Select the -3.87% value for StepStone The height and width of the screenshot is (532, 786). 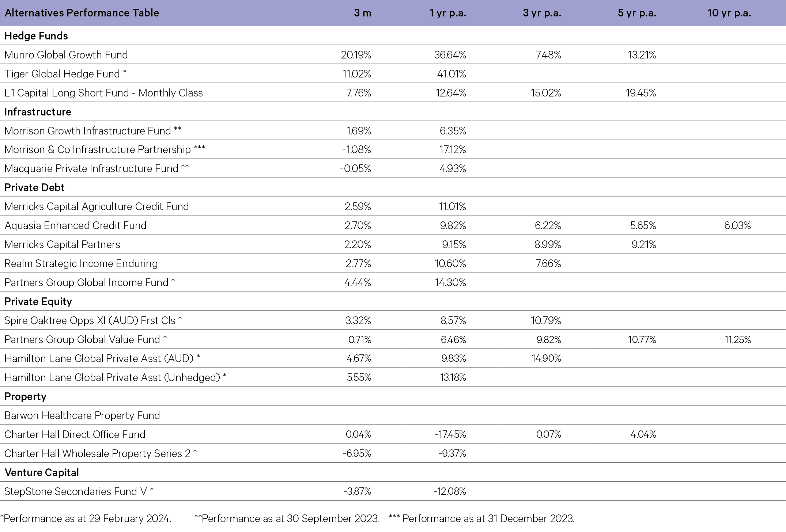click(x=357, y=491)
